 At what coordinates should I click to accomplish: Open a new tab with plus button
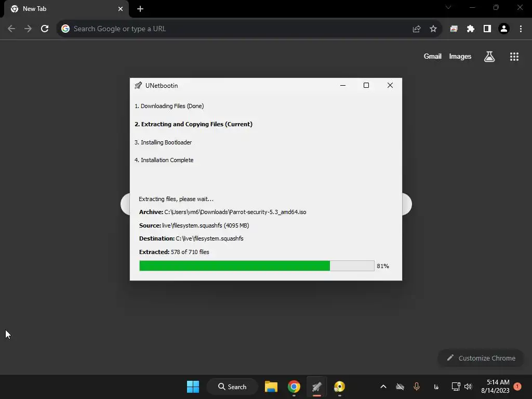(x=140, y=9)
